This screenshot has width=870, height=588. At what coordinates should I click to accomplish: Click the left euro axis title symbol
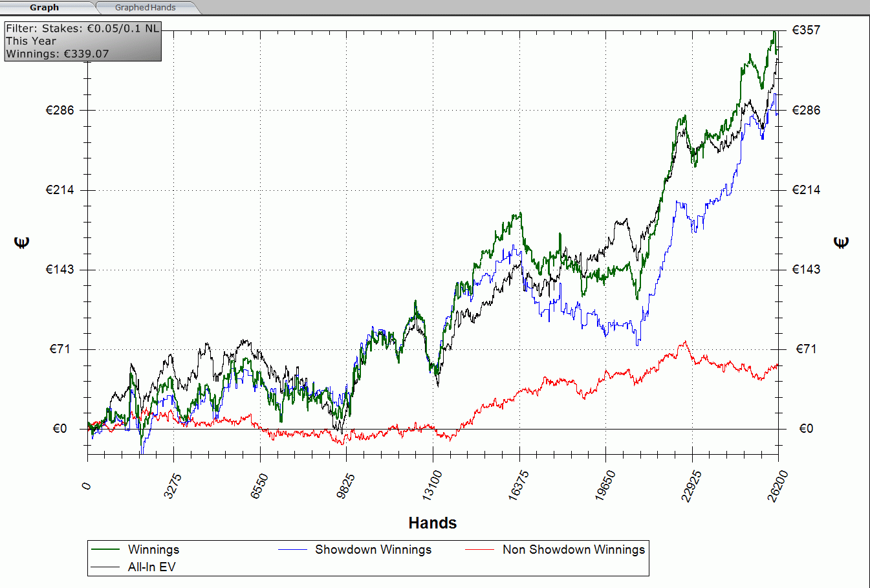coord(22,243)
